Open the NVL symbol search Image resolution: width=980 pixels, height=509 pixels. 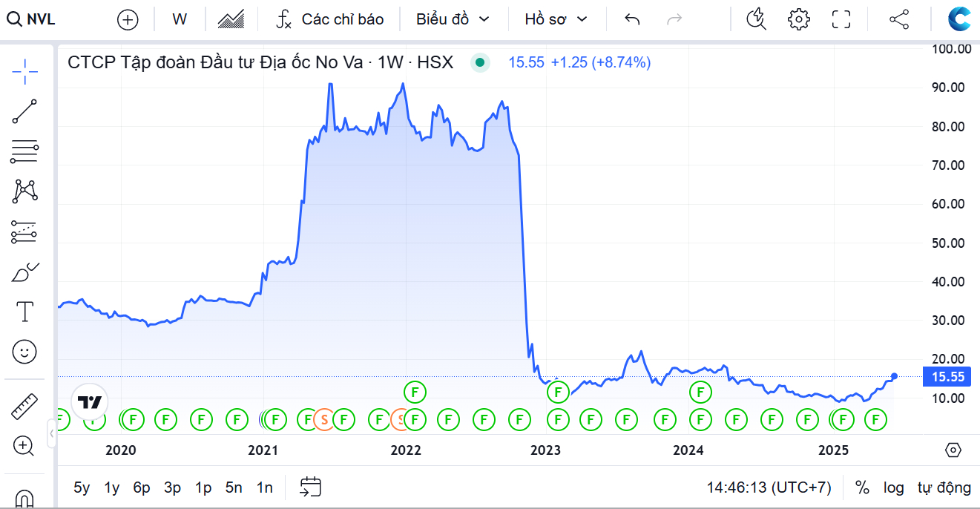point(31,19)
